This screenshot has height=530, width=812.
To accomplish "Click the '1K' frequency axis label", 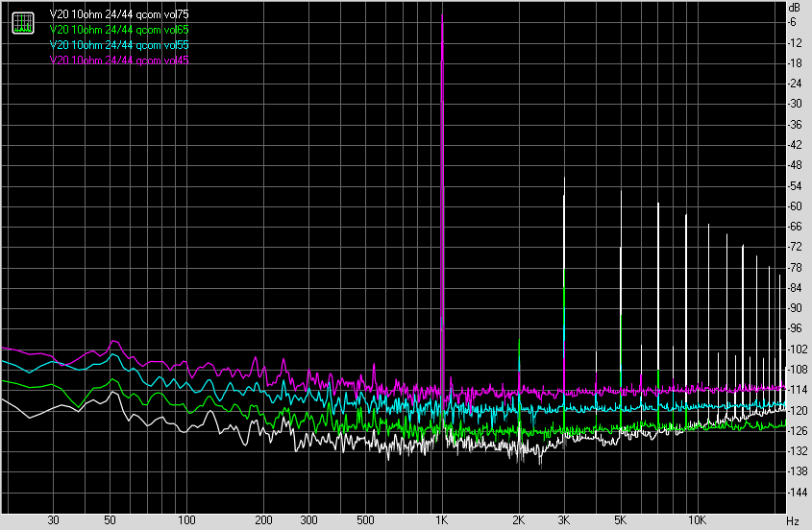I will point(441,520).
